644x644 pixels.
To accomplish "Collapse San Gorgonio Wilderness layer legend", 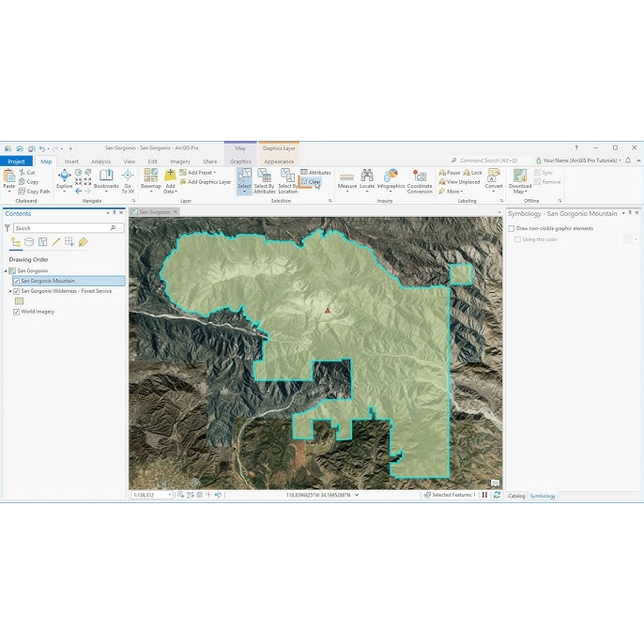I will click(10, 291).
